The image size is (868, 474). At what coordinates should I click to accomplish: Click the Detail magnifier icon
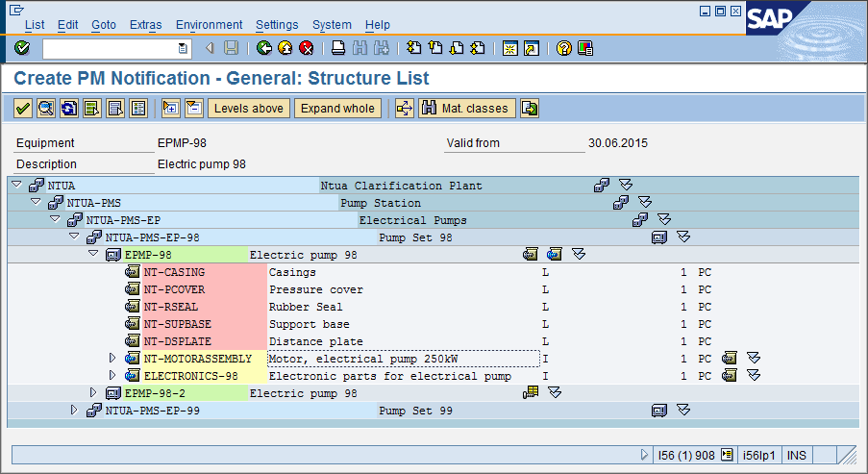tap(46, 108)
